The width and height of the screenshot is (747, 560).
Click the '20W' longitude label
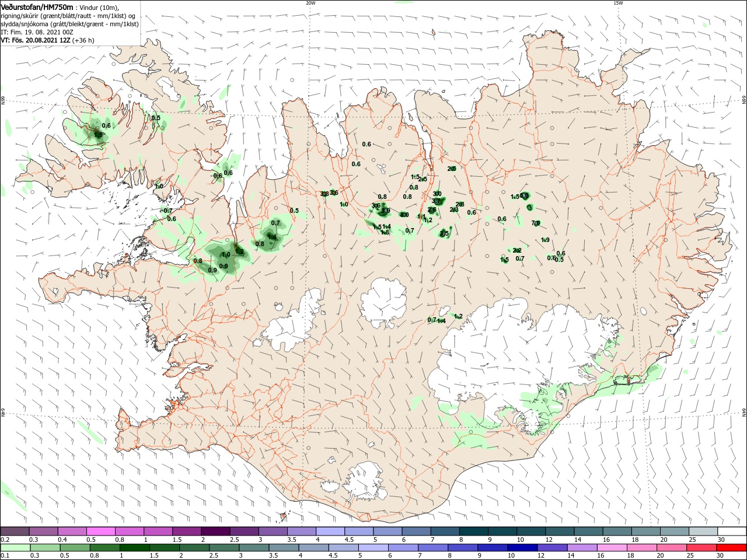tap(310, 3)
